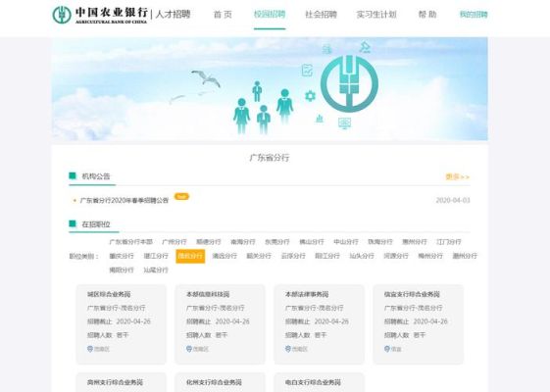Screen dimensions: 550x392
Task: Click the location pin in 城区综合业务岗 card
Action: (x=90, y=349)
